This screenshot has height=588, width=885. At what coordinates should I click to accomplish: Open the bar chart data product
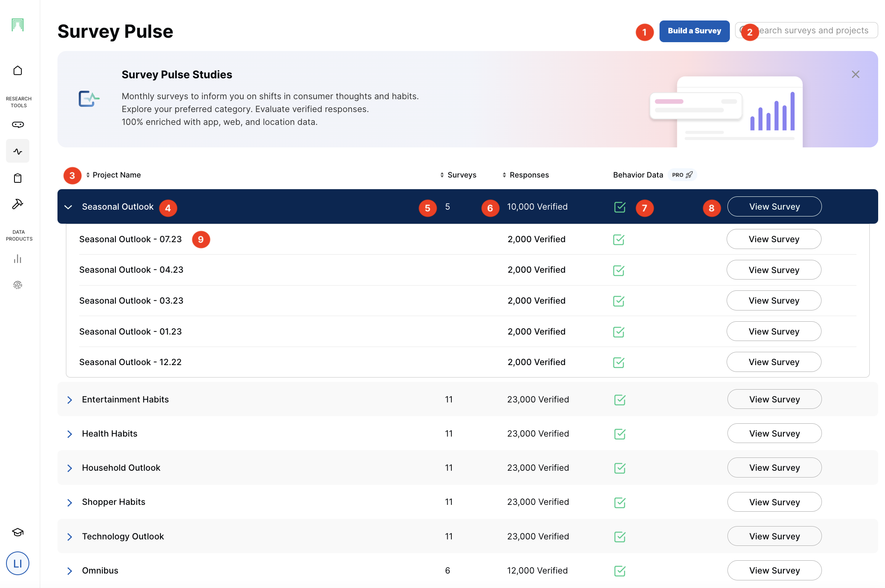(18, 259)
